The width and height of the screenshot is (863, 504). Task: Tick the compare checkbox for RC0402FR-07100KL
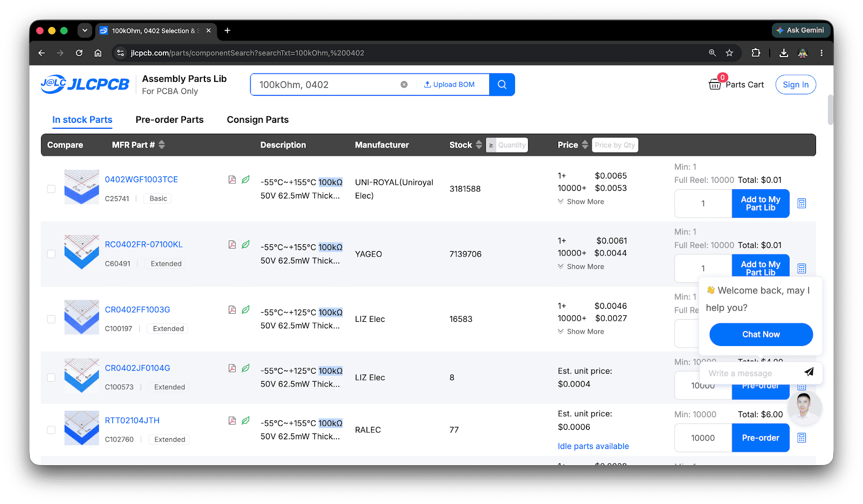[x=51, y=254]
